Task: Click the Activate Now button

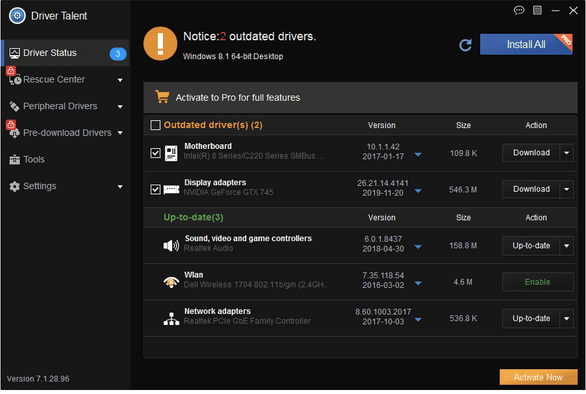Action: coord(538,378)
